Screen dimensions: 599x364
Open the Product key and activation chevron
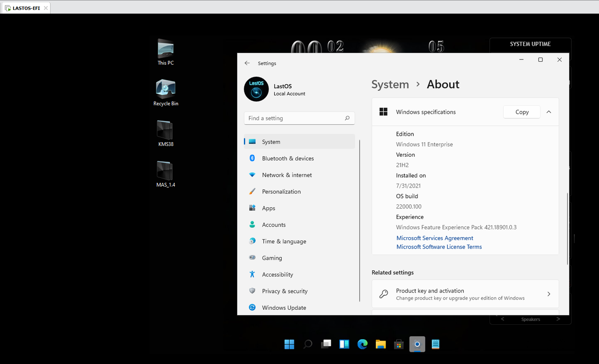(549, 294)
